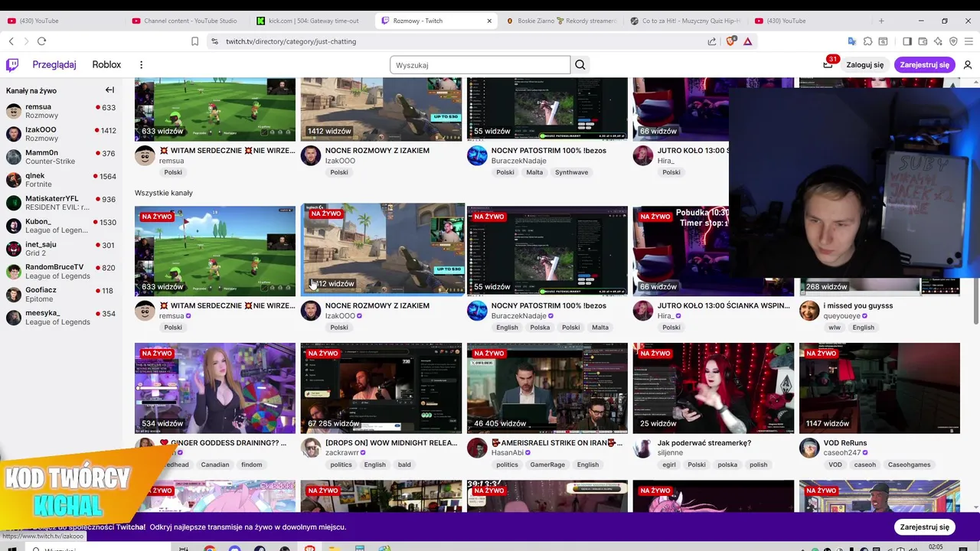This screenshot has width=980, height=551.
Task: Click the Zaloguj się button
Action: pos(865,65)
